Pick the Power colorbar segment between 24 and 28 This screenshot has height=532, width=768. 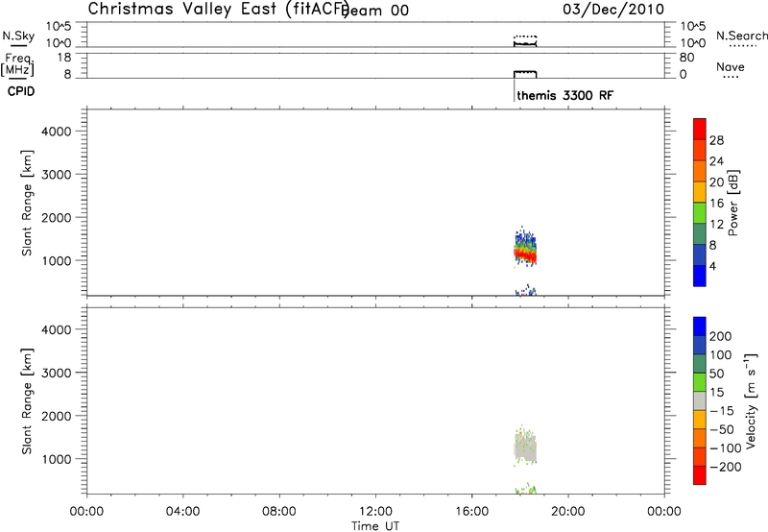coord(700,150)
